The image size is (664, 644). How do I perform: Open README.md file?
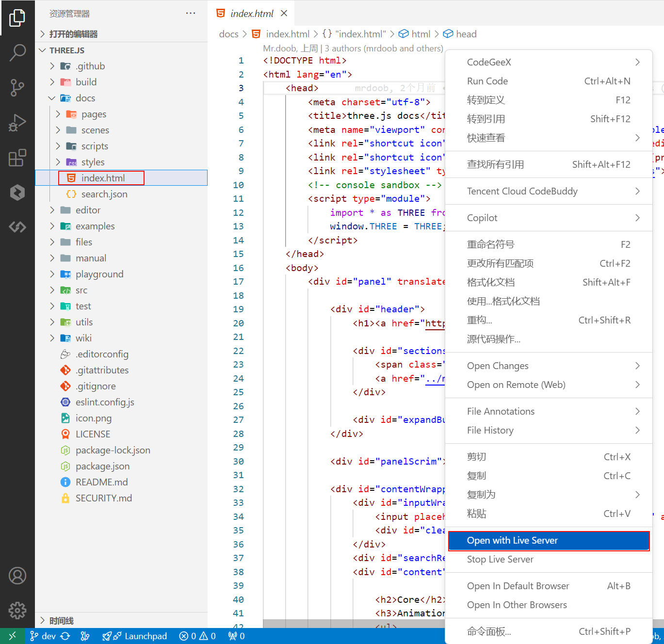pos(121,482)
